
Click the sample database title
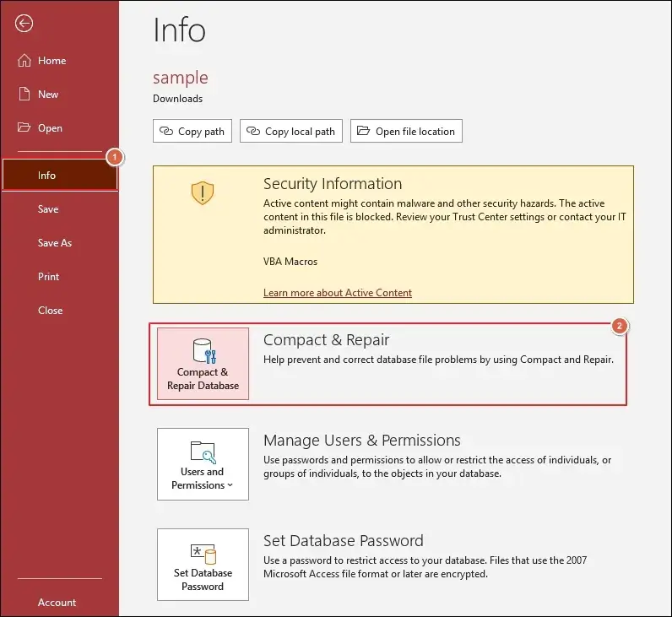pos(180,78)
